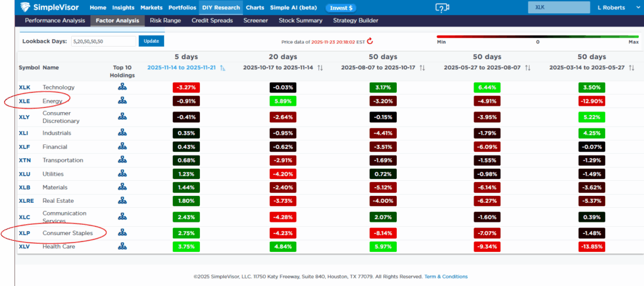The height and width of the screenshot is (286, 644).
Task: Open Top 10 Holdings icon for Technology
Action: (123, 87)
